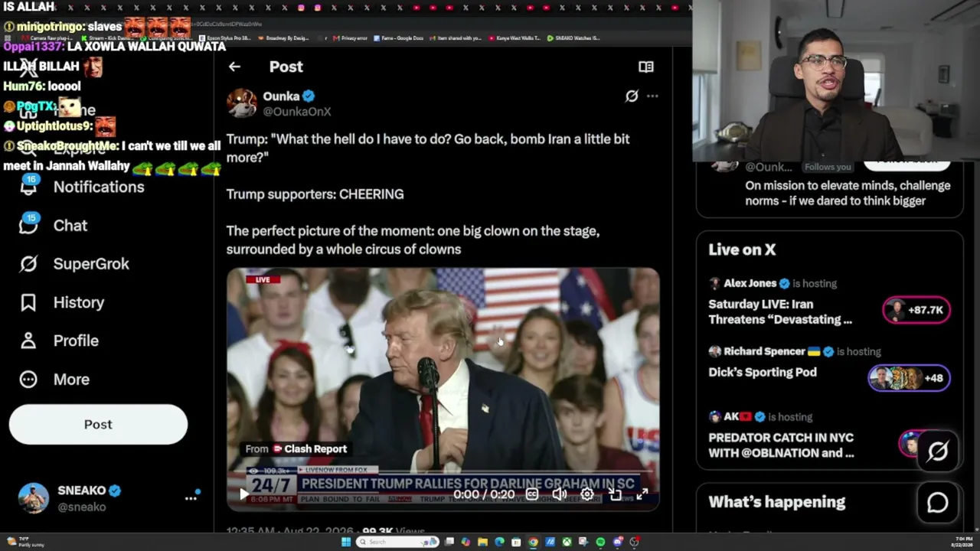Open Dick's Sporting Pod live space
Viewport: 980px width, 551px height.
763,372
